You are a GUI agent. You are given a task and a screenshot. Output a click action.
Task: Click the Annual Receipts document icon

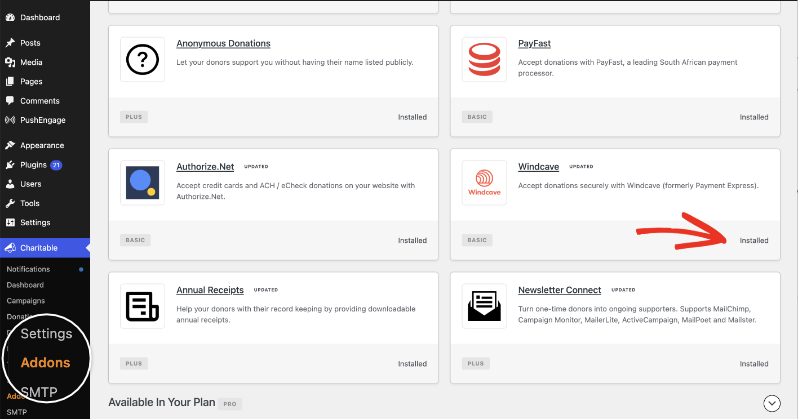pyautogui.click(x=142, y=306)
